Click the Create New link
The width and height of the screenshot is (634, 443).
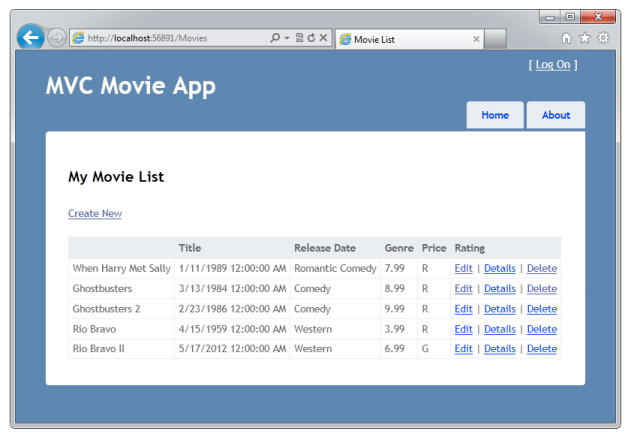(95, 213)
